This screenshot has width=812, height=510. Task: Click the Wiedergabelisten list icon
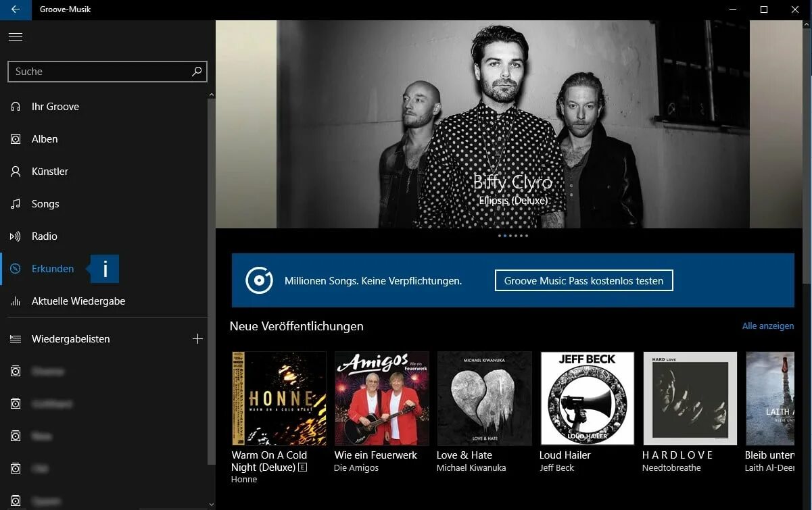pos(16,339)
